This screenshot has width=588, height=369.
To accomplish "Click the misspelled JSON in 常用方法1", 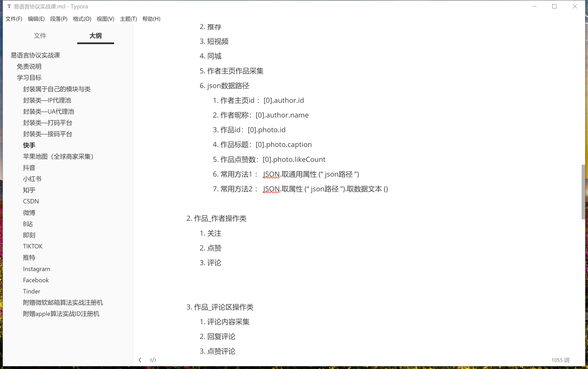I will (271, 174).
